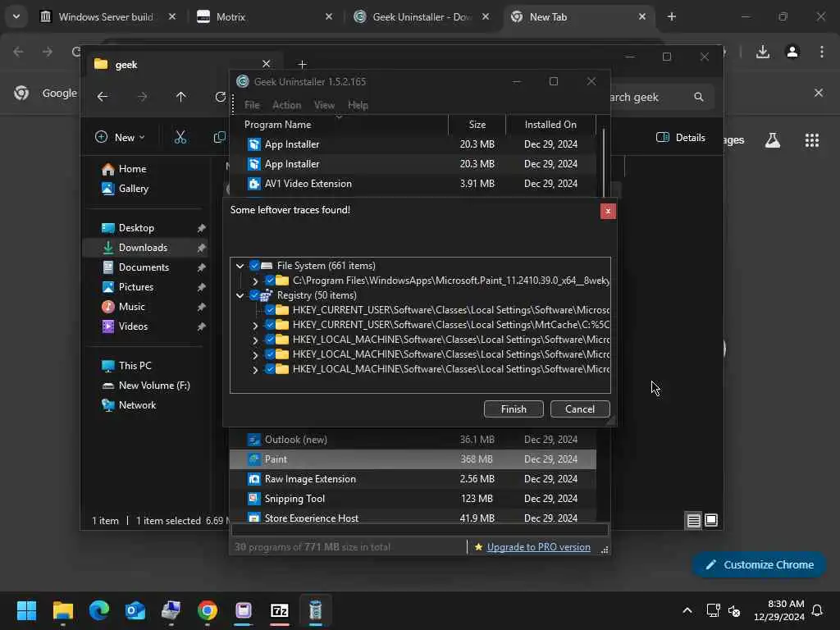840x630 pixels.
Task: Select AV1 Video Extension program icon
Action: coord(254,184)
